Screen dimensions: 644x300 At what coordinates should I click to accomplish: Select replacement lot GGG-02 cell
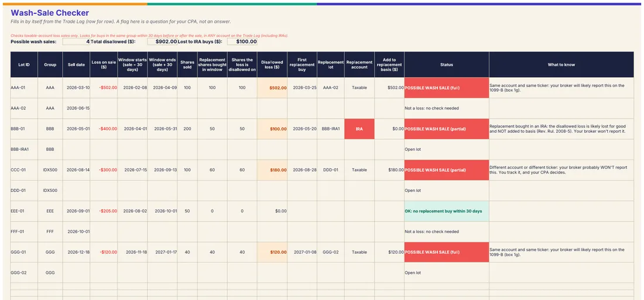click(331, 252)
